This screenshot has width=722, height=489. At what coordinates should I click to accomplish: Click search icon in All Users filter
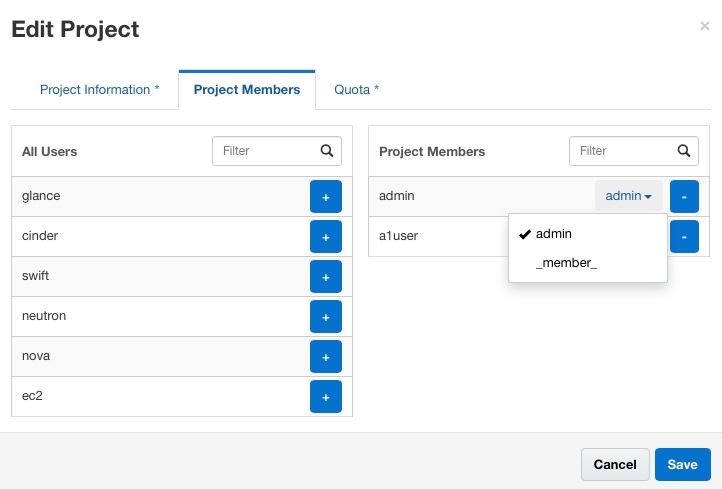327,151
